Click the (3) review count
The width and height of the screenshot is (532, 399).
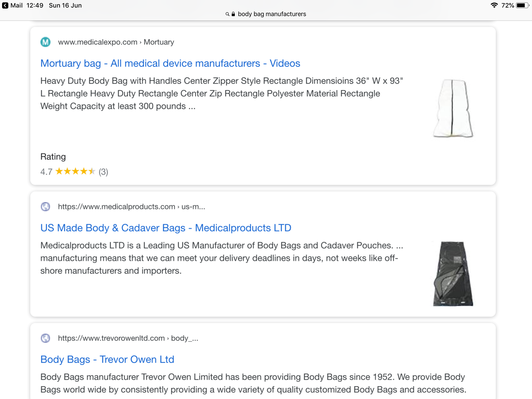[103, 172]
